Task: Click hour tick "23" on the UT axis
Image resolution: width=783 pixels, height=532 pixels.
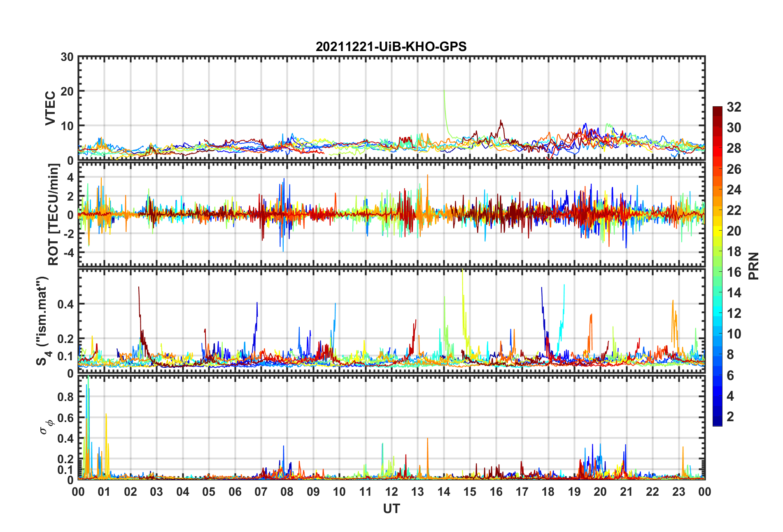Action: tap(679, 492)
